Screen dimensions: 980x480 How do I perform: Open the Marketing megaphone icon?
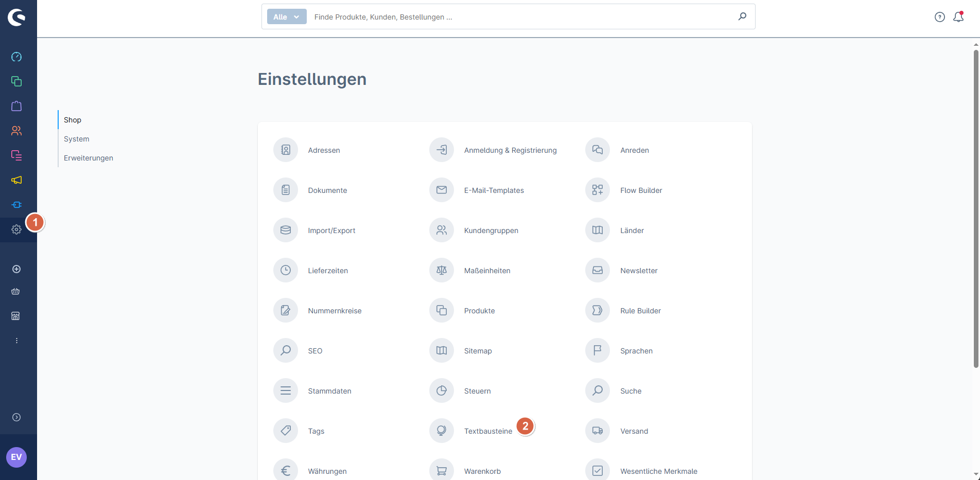point(16,180)
